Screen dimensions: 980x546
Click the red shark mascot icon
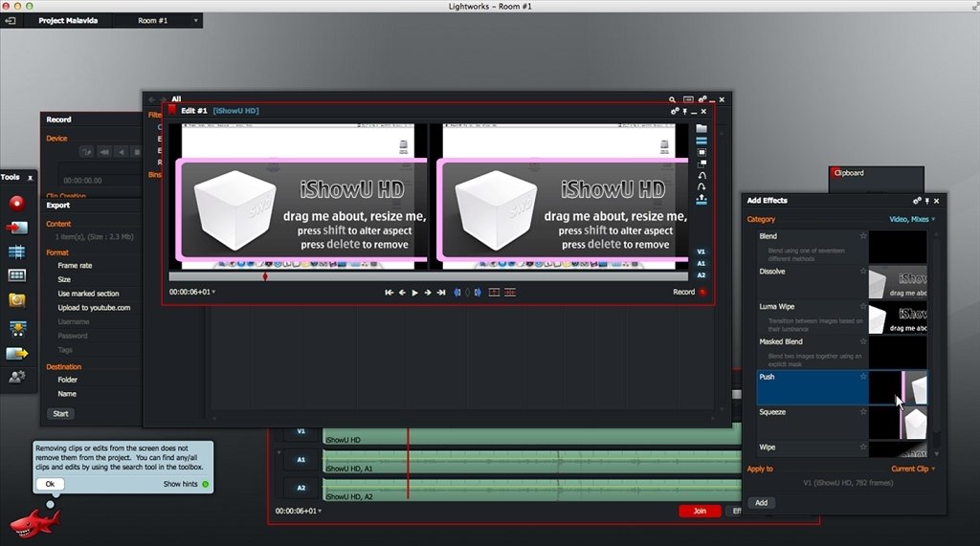[35, 522]
